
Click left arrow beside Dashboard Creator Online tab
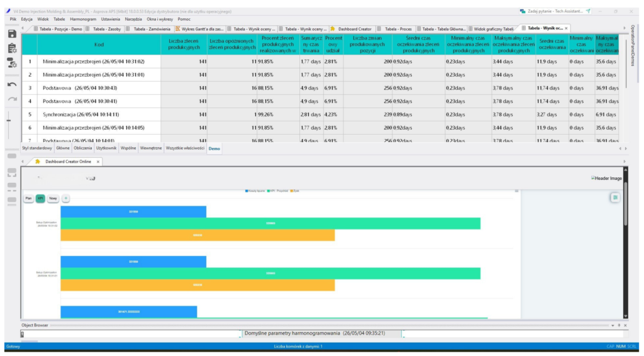click(23, 162)
